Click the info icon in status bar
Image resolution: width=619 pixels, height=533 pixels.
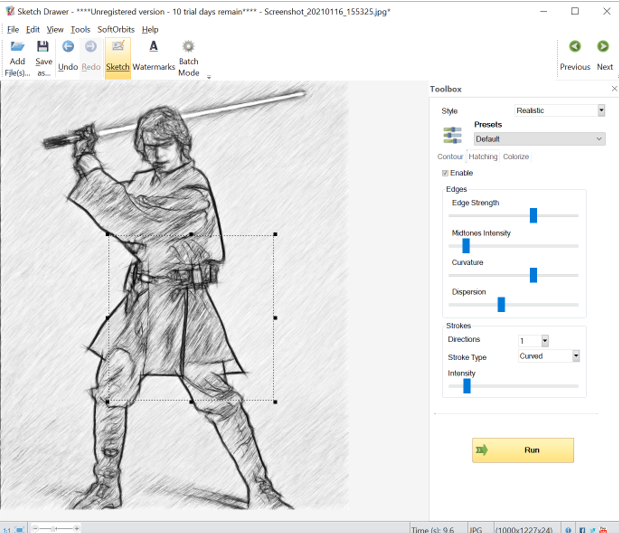[568, 530]
